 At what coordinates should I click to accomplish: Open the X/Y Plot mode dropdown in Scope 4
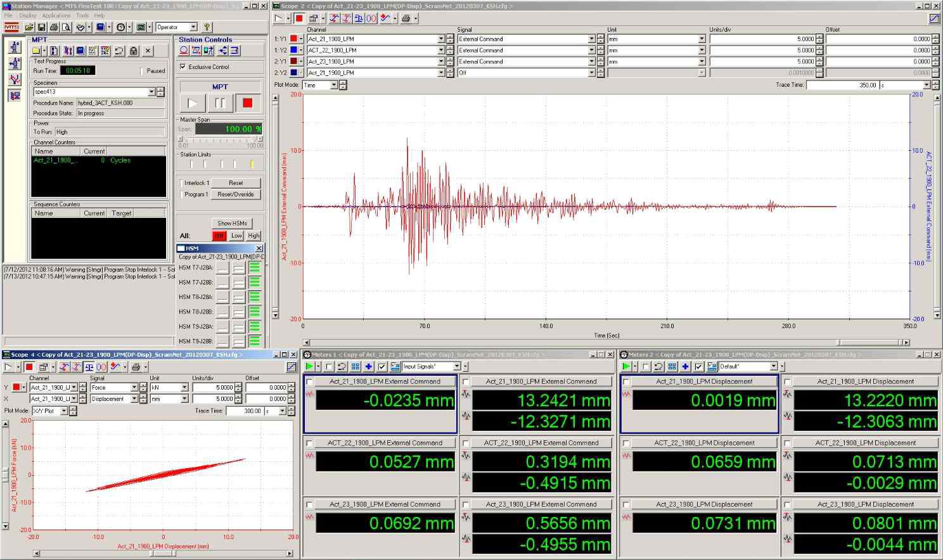point(64,411)
